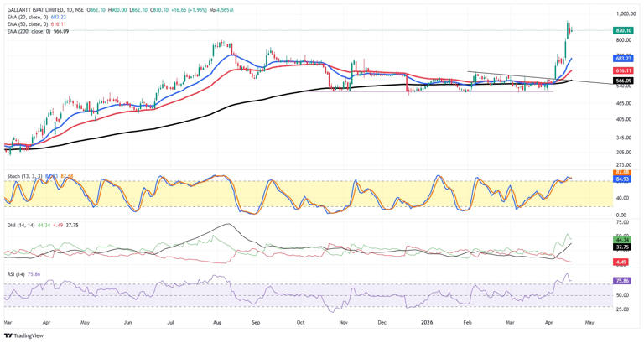This screenshot has height=343, width=644.
Task: Click the Oct label on time axis
Action: (x=301, y=323)
